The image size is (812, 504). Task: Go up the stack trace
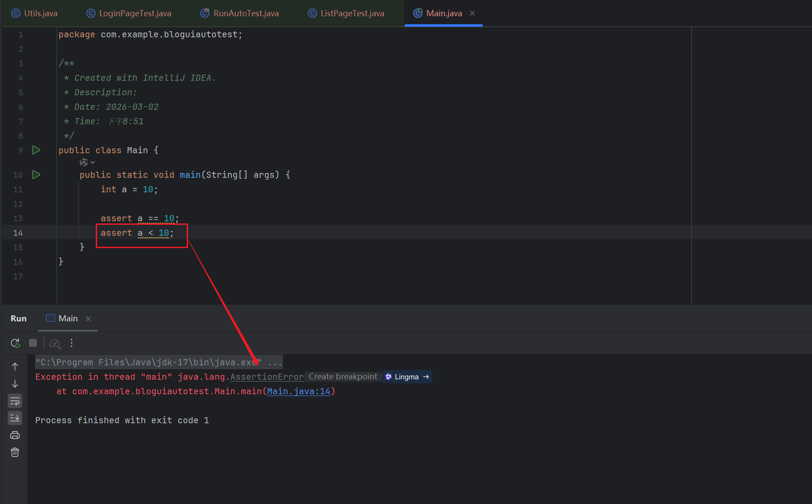[x=15, y=366]
